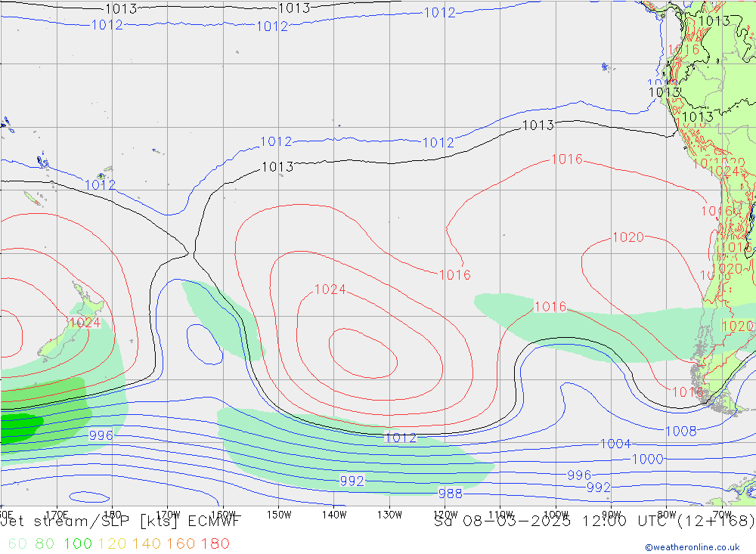Click the 80 kts legend value
This screenshot has height=554, width=756.
pos(45,543)
